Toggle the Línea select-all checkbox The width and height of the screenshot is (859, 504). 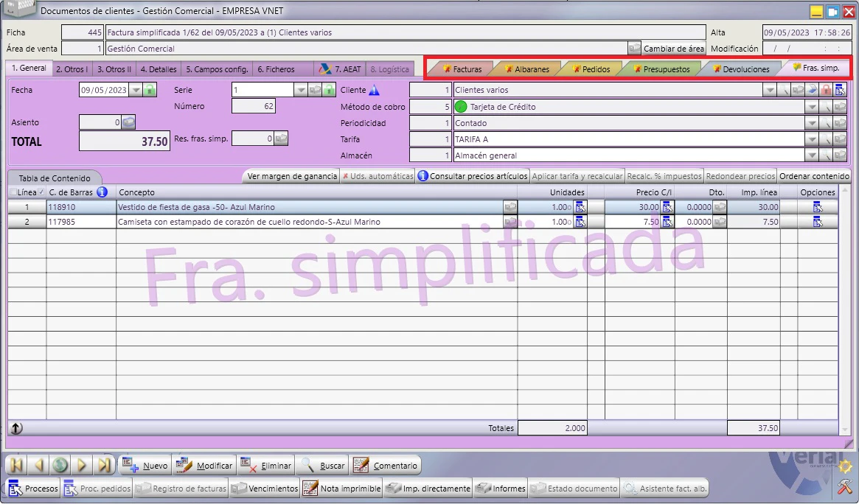tap(13, 192)
